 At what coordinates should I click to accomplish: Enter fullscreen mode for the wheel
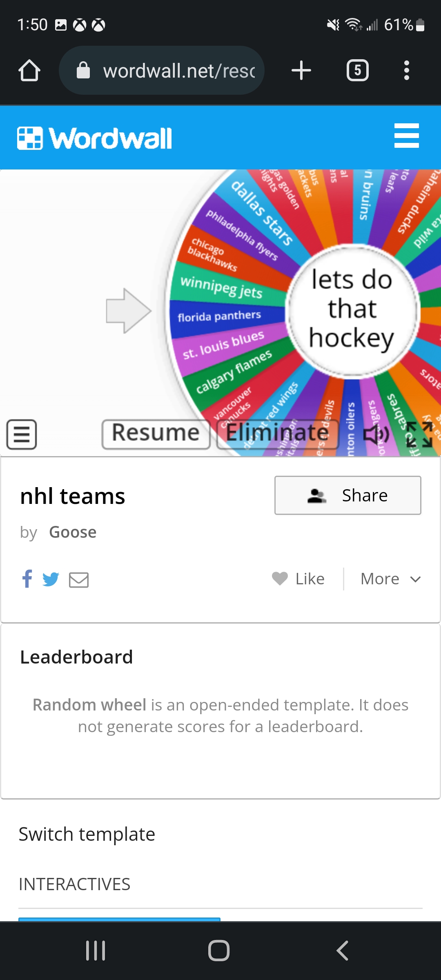tap(419, 434)
